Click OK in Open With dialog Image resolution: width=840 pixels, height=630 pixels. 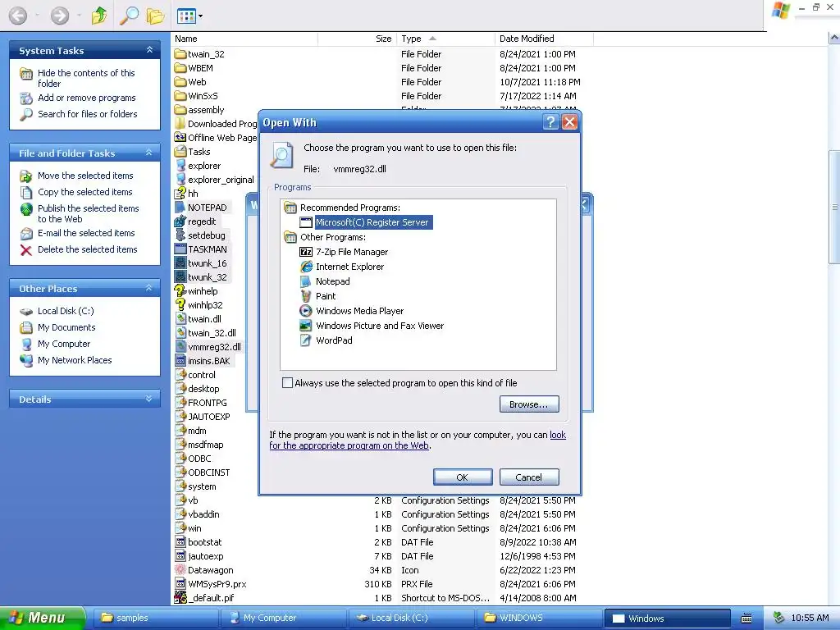click(463, 477)
